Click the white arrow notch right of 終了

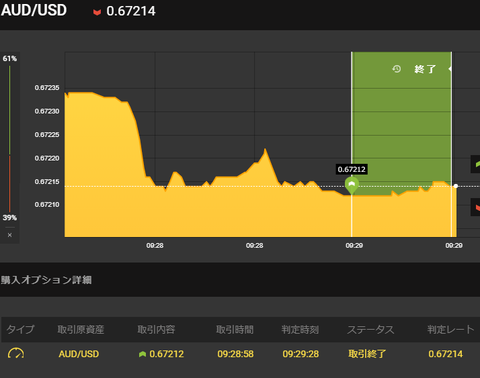(450, 69)
